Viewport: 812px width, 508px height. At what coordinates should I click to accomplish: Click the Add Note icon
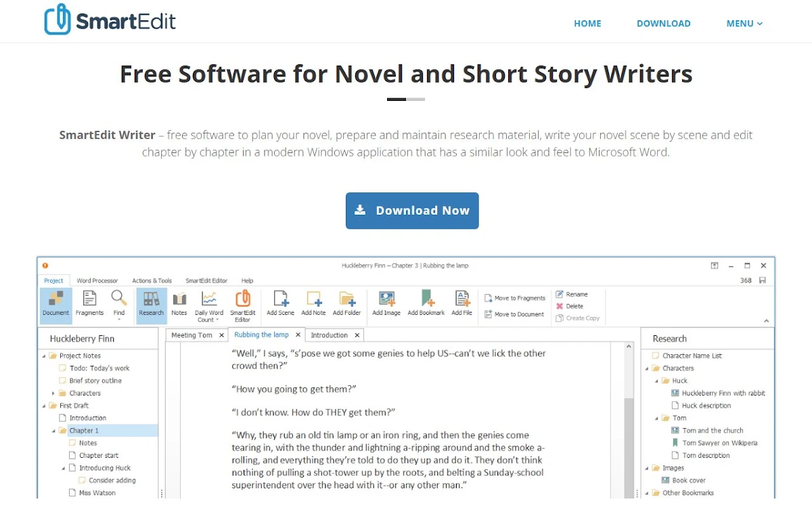tap(313, 303)
